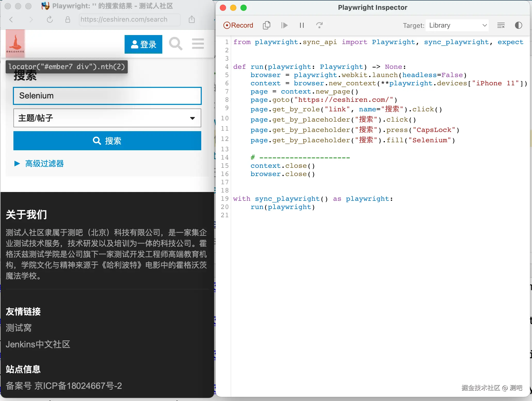
Task: Open the 测试窝 friendly link
Action: [x=19, y=328]
